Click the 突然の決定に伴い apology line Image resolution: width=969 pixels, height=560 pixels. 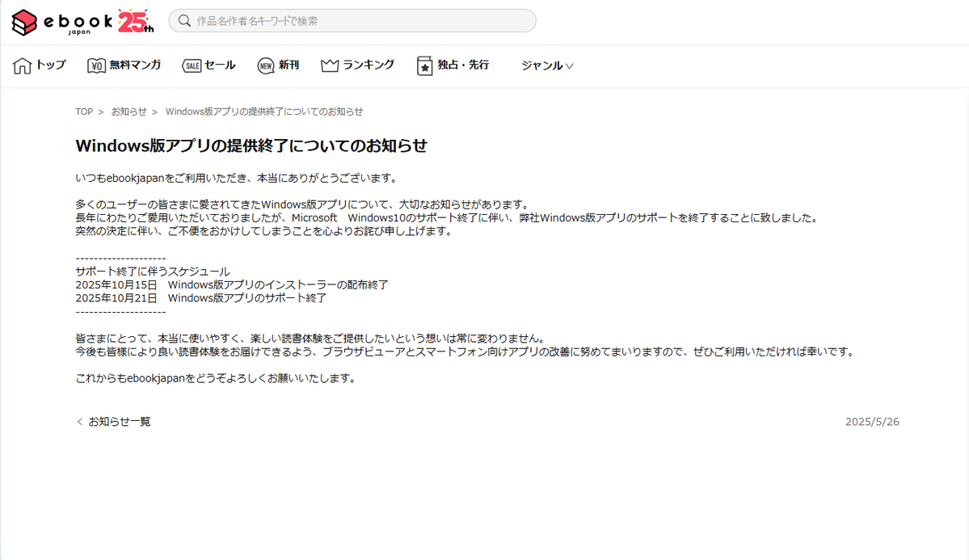pos(265,231)
